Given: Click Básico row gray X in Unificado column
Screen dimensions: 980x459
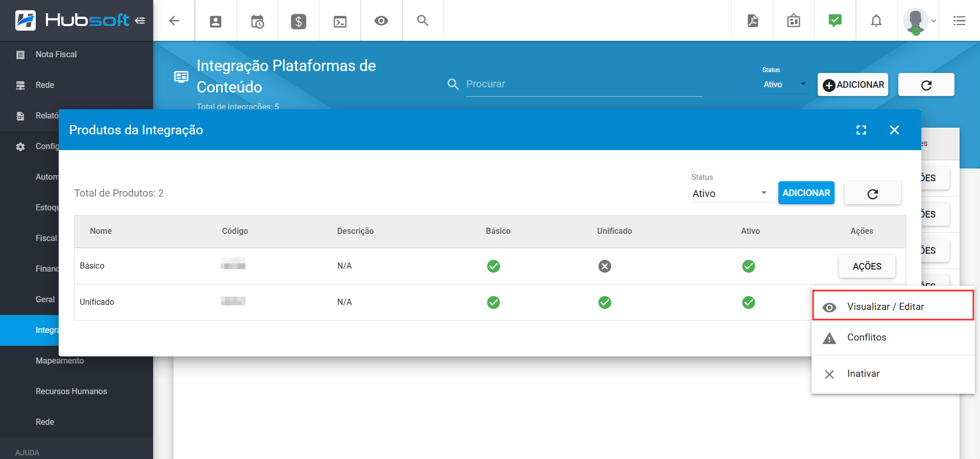Looking at the screenshot, I should [605, 267].
